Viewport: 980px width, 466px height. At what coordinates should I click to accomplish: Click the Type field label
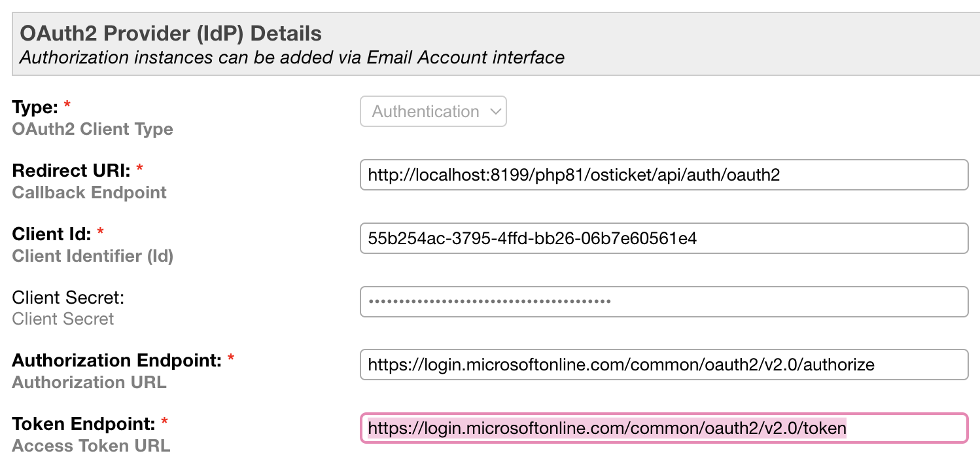coord(33,107)
